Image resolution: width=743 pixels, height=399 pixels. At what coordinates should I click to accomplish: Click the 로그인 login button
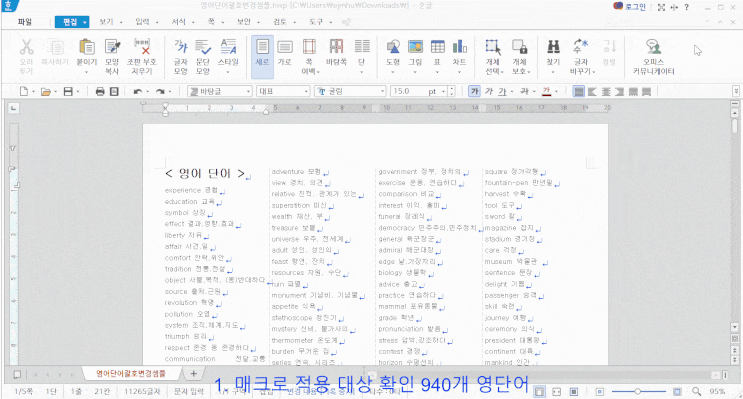pyautogui.click(x=630, y=7)
